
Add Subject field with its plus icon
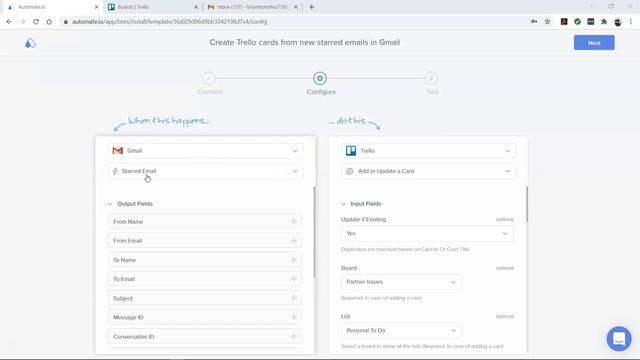[293, 298]
